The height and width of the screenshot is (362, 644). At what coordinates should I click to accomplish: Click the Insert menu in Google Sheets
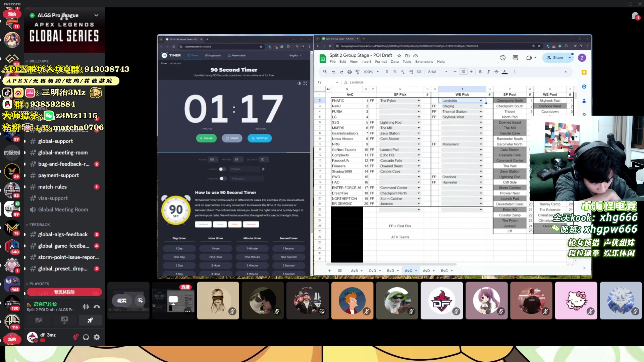point(366,61)
